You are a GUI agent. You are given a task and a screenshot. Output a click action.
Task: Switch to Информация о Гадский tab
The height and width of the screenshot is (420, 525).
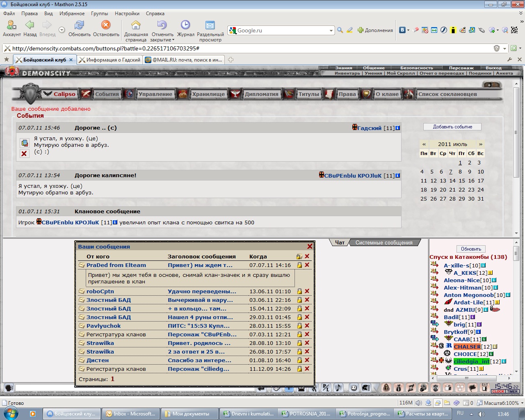110,59
